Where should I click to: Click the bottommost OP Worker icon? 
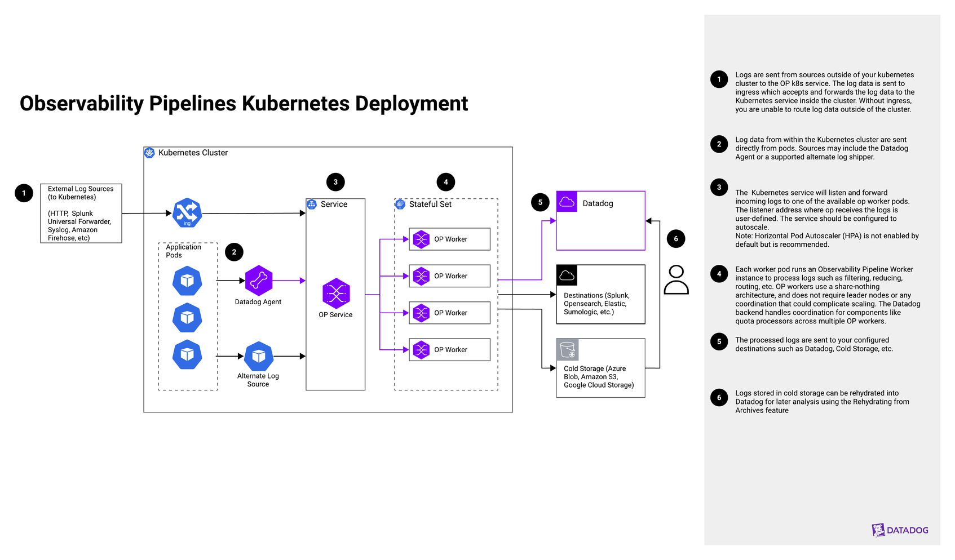[x=421, y=350]
